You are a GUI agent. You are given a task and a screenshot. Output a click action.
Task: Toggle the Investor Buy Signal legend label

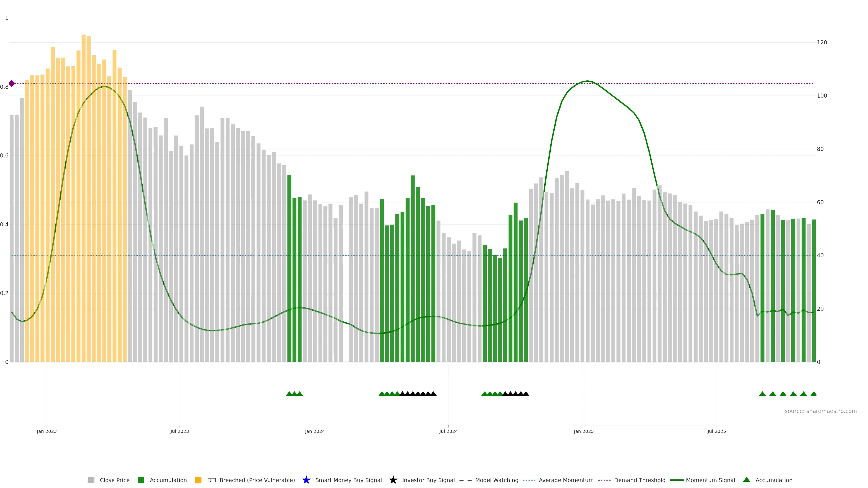tap(428, 480)
